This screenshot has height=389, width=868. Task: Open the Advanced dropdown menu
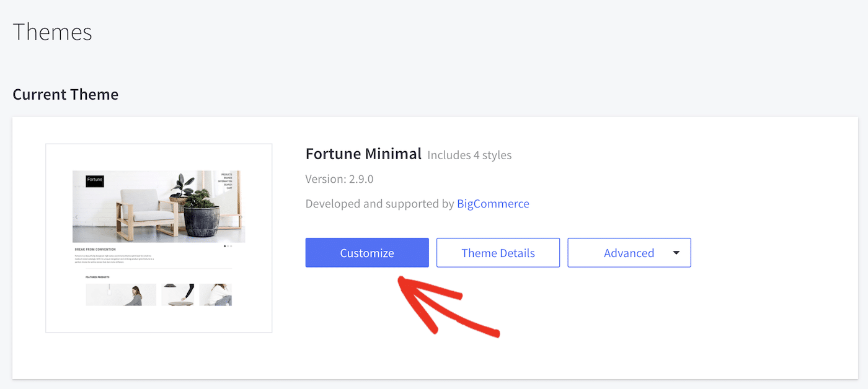point(629,253)
